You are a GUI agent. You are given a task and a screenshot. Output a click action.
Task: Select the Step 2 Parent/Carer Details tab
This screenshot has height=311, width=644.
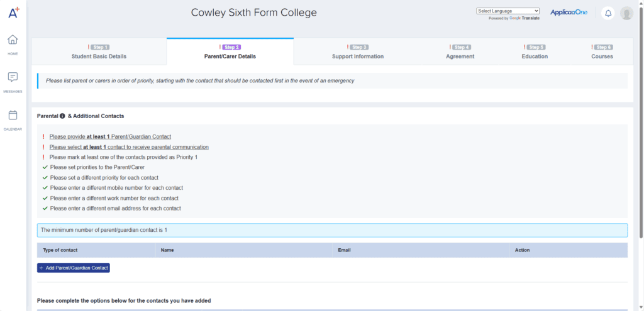click(230, 52)
